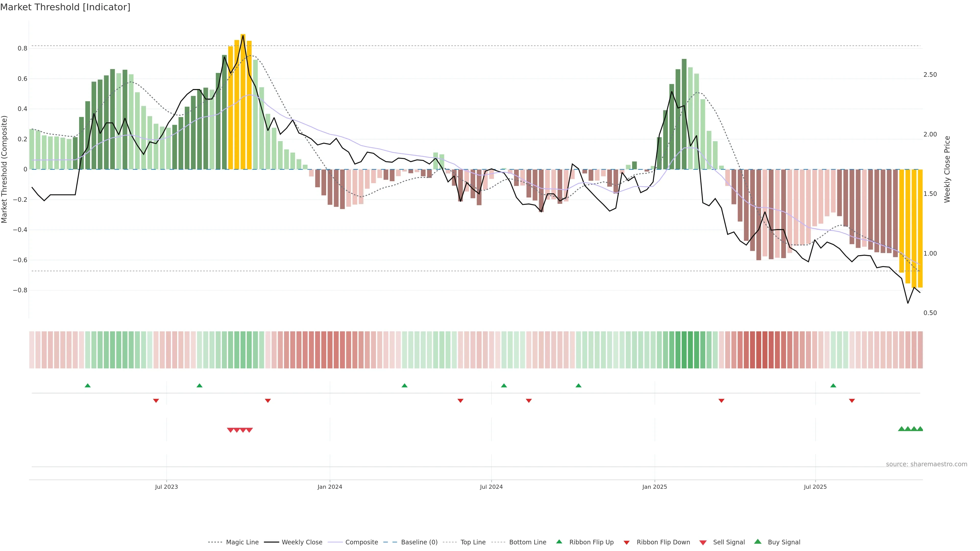Click the rightmost red ribbon flip down marker

[852, 401]
